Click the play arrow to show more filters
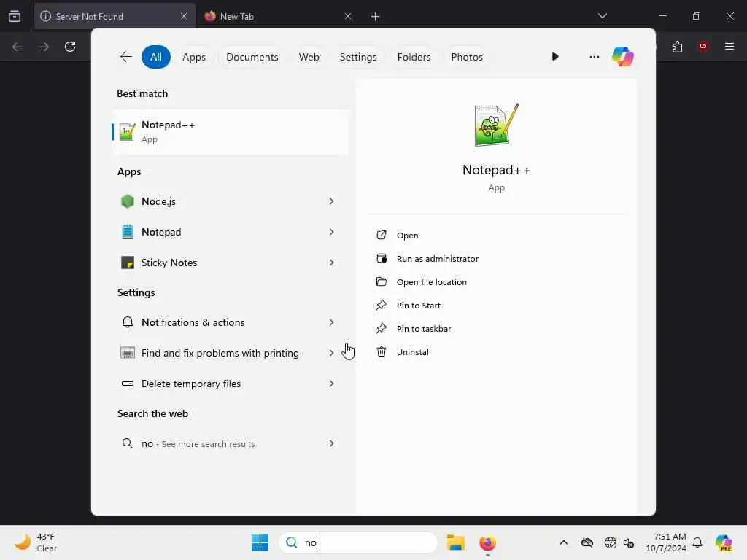This screenshot has width=747, height=560. click(x=555, y=57)
